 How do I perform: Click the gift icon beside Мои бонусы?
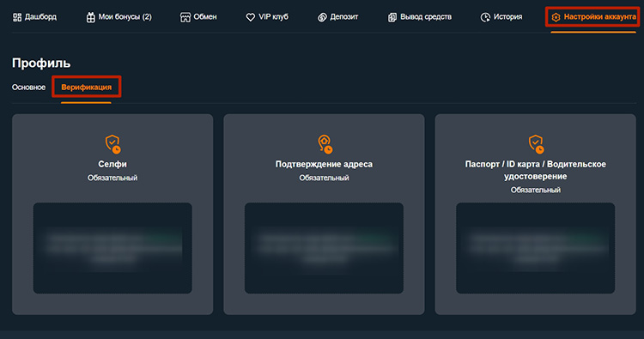click(90, 17)
